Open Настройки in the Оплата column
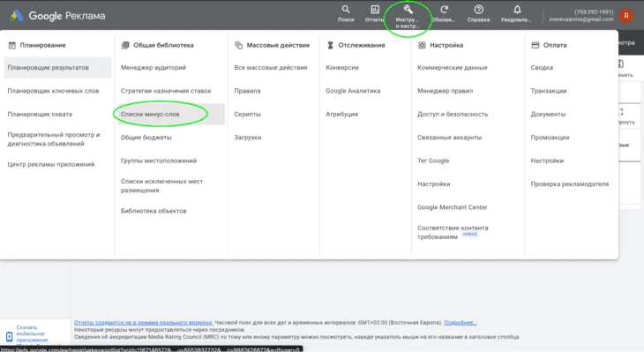Screen dimensions: 644x352 [x=547, y=161]
